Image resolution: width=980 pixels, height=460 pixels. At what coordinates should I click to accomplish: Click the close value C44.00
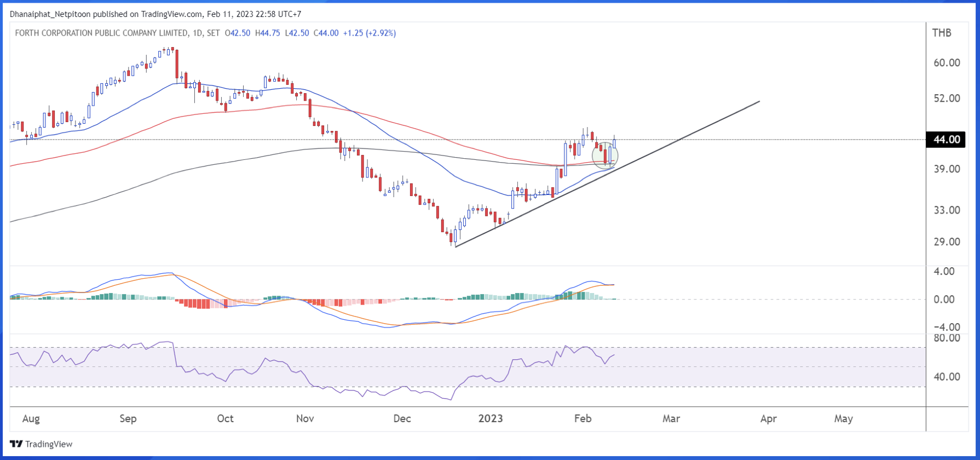[326, 33]
